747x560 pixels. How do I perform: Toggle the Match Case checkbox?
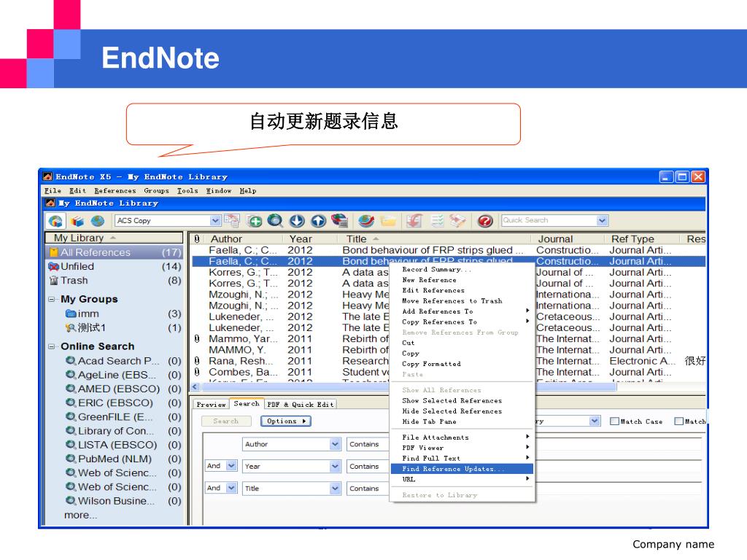point(614,421)
